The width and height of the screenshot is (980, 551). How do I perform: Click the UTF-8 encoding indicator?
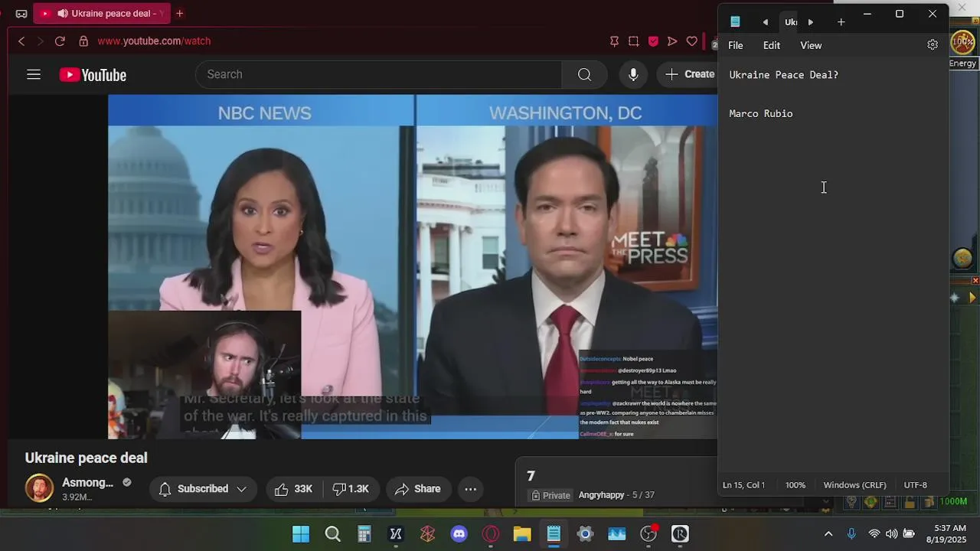click(x=915, y=485)
